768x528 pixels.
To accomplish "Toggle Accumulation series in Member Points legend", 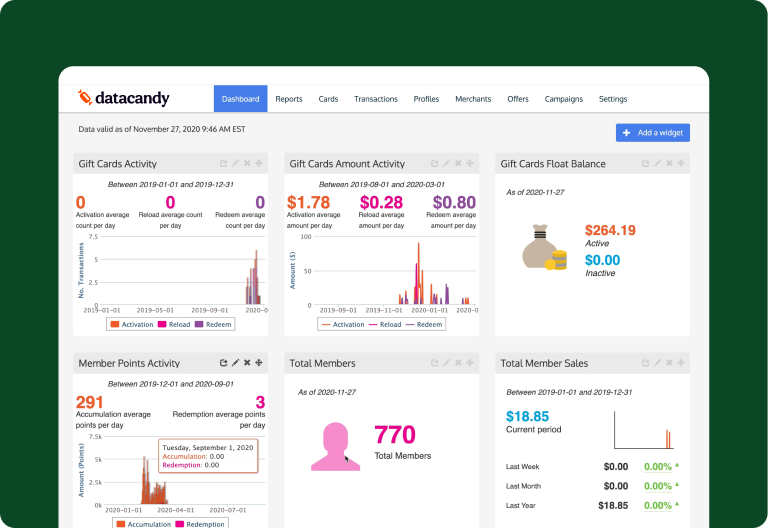I will click(144, 524).
